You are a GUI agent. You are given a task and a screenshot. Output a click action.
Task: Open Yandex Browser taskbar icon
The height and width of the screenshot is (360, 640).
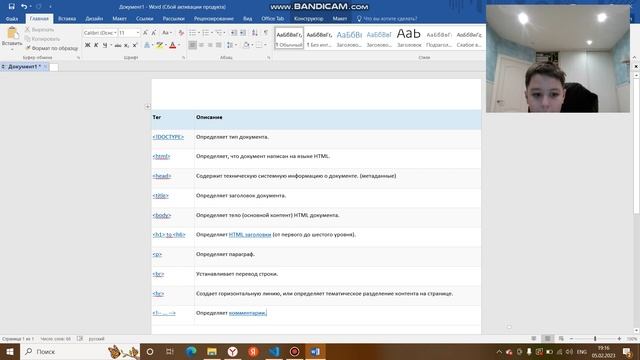233,351
